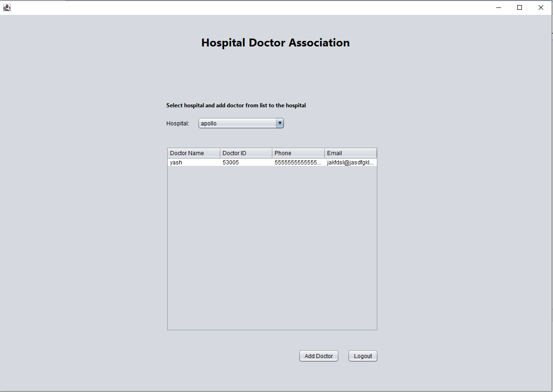
Task: Click the Phone column header
Action: (x=297, y=153)
